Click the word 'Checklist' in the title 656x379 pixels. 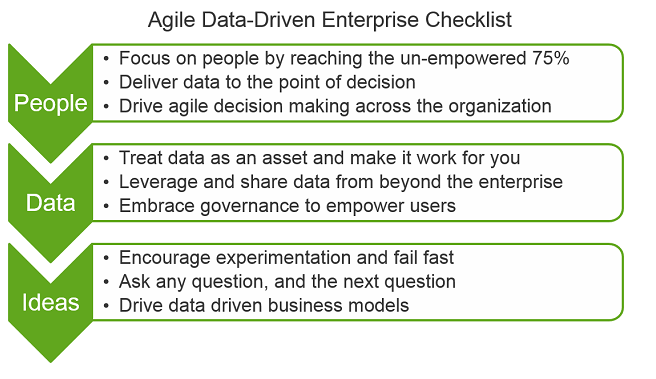469,20
